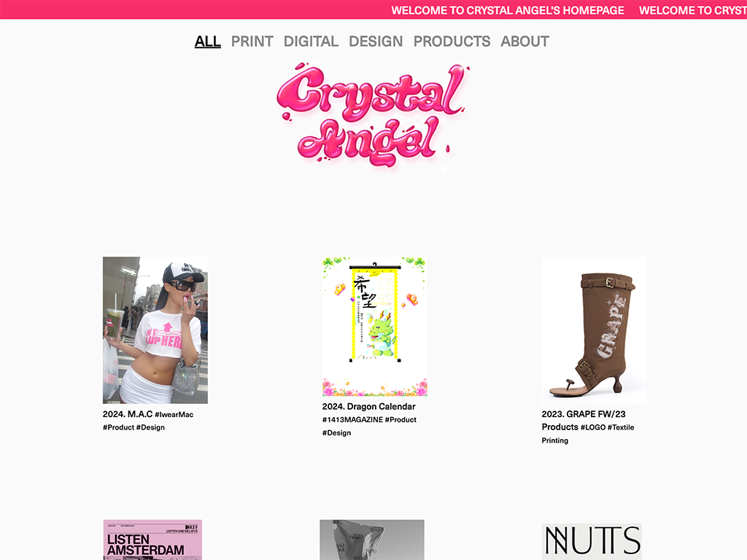The width and height of the screenshot is (747, 560).
Task: Click the #IwearMac hashtag
Action: (x=174, y=415)
